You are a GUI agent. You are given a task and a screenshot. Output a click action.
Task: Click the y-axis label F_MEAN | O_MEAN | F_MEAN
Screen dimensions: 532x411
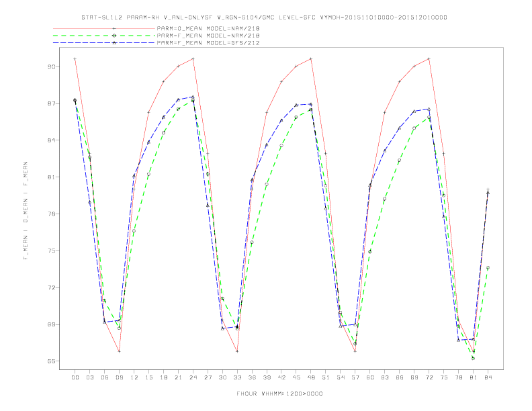[26, 211]
